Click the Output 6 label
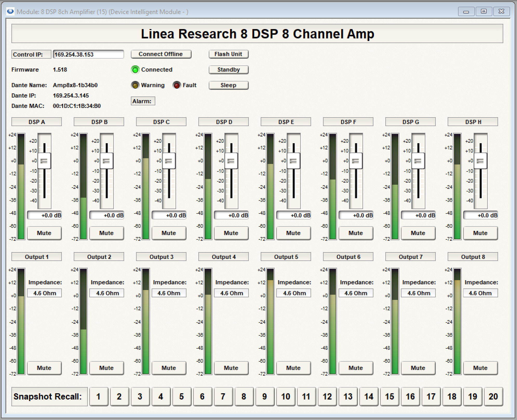 coord(348,257)
